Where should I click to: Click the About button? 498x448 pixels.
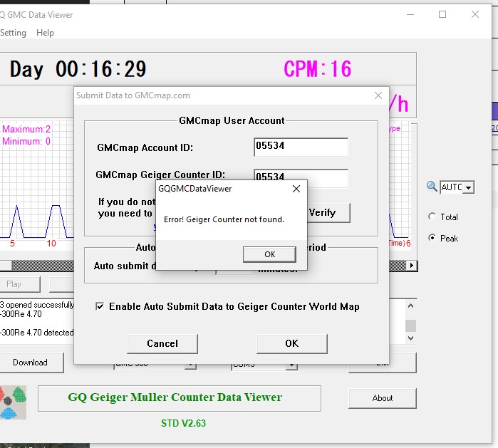383,398
